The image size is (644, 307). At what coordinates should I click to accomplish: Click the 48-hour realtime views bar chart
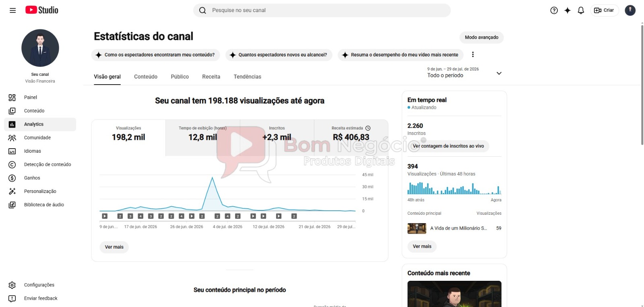coord(454,188)
